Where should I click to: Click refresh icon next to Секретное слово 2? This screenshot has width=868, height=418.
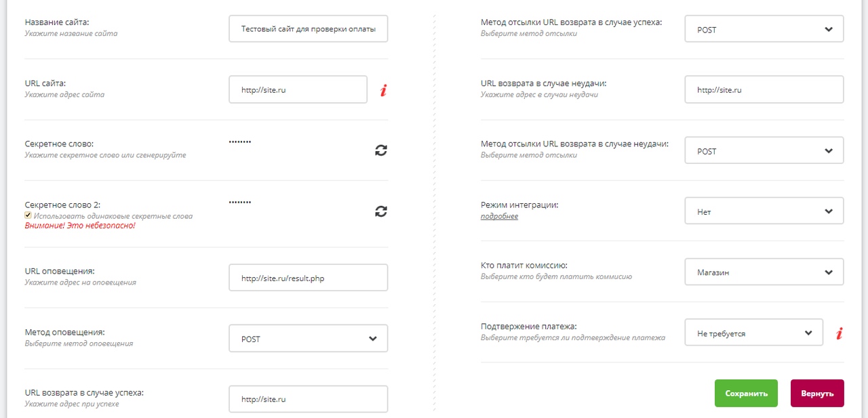click(x=381, y=211)
